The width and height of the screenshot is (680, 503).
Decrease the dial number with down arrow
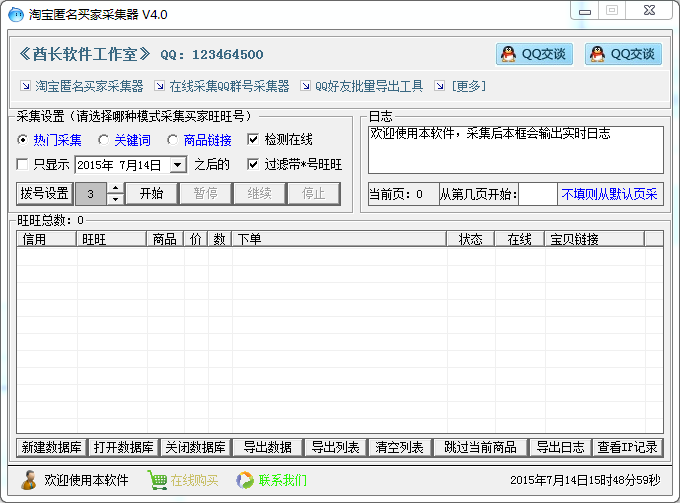point(116,199)
